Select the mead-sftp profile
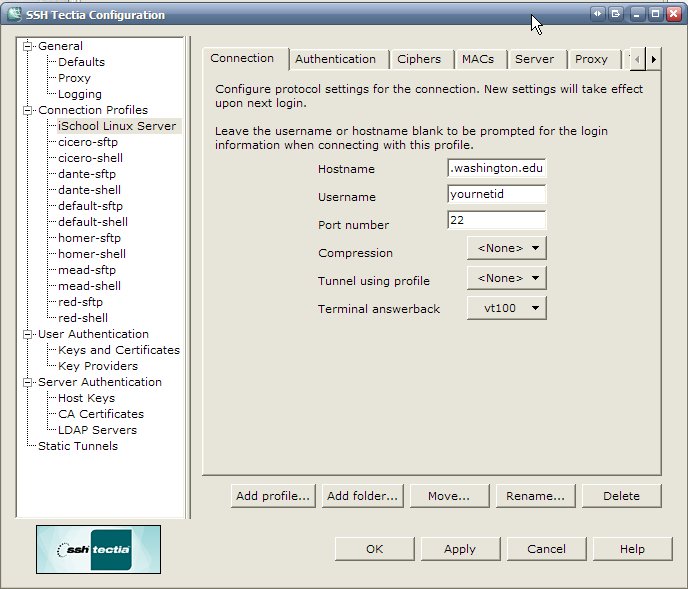Screen dimensions: 688x589 87,270
